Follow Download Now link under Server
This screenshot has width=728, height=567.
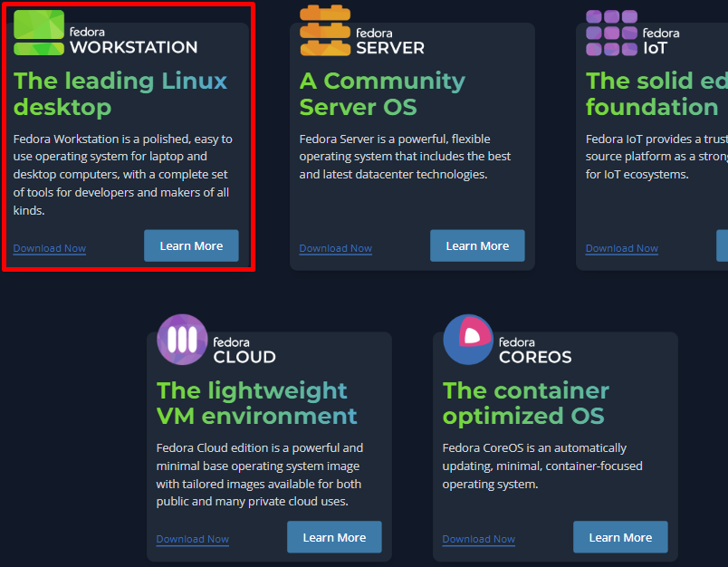[x=335, y=248]
